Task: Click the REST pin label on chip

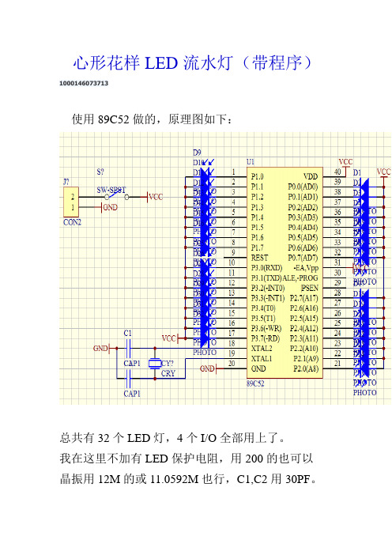Action: [x=259, y=258]
